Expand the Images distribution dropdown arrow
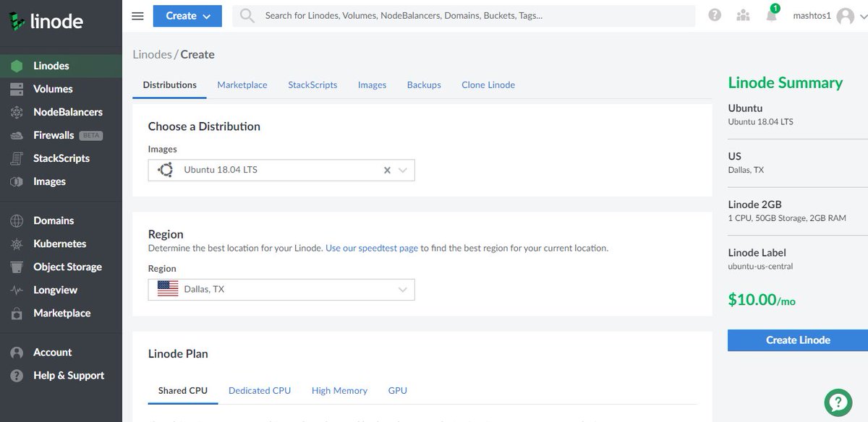Image resolution: width=868 pixels, height=422 pixels. [x=404, y=171]
